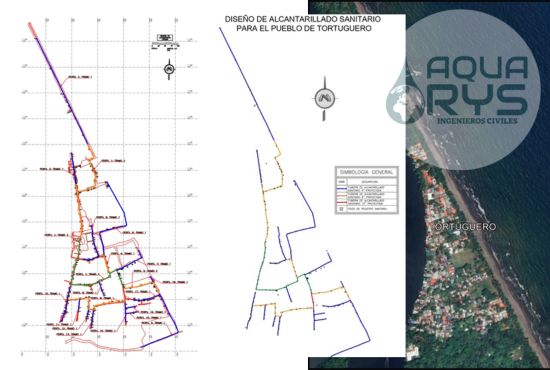Screen dimensions: 550x370
Task: Click the Tortuguero label on satellite map
Action: click(x=465, y=227)
